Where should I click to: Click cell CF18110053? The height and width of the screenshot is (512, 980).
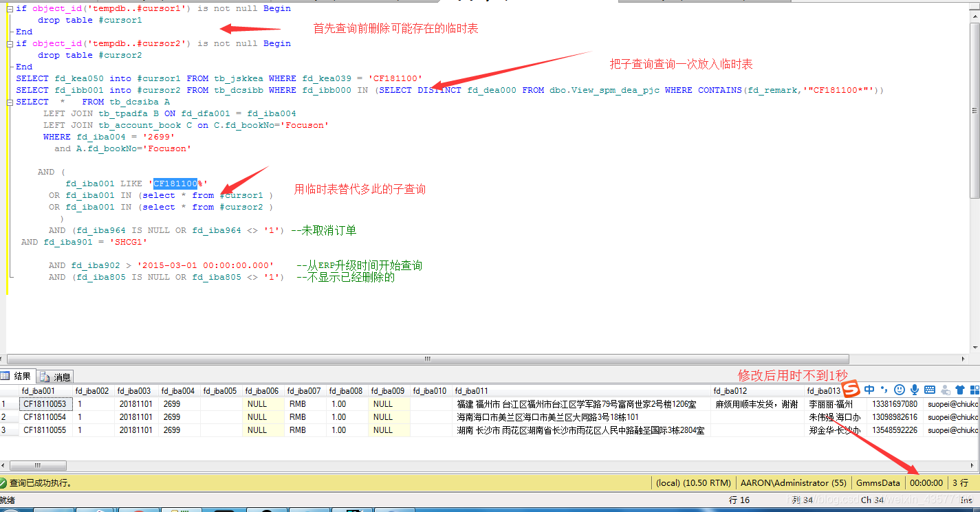45,404
